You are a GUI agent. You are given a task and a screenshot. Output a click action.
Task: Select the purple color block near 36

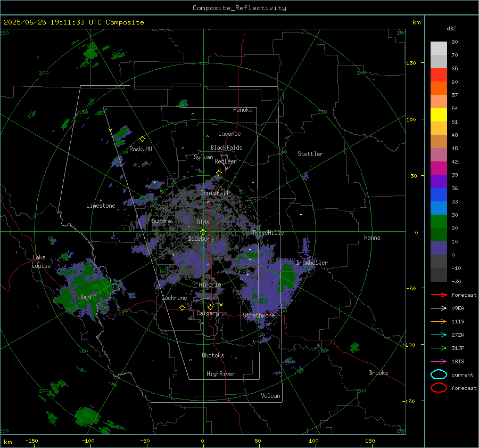pyautogui.click(x=439, y=181)
